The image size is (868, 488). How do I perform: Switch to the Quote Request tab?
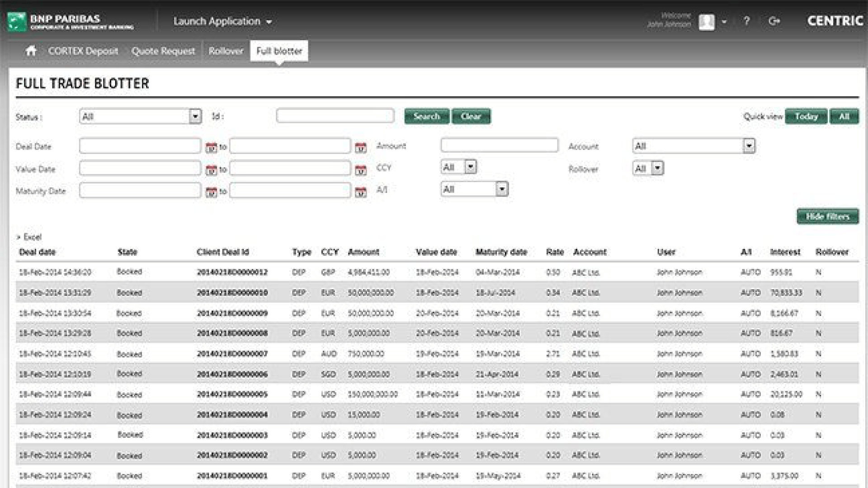coord(163,51)
